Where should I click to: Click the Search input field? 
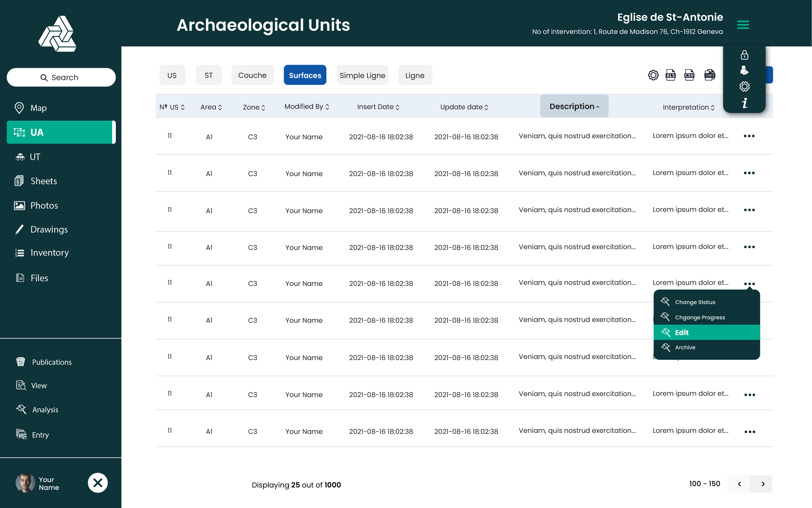[x=61, y=77]
